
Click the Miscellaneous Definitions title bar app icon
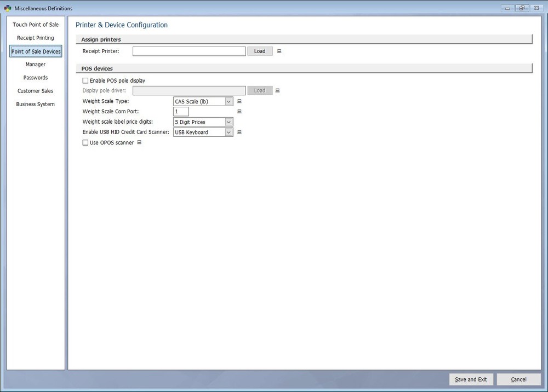tap(7, 8)
